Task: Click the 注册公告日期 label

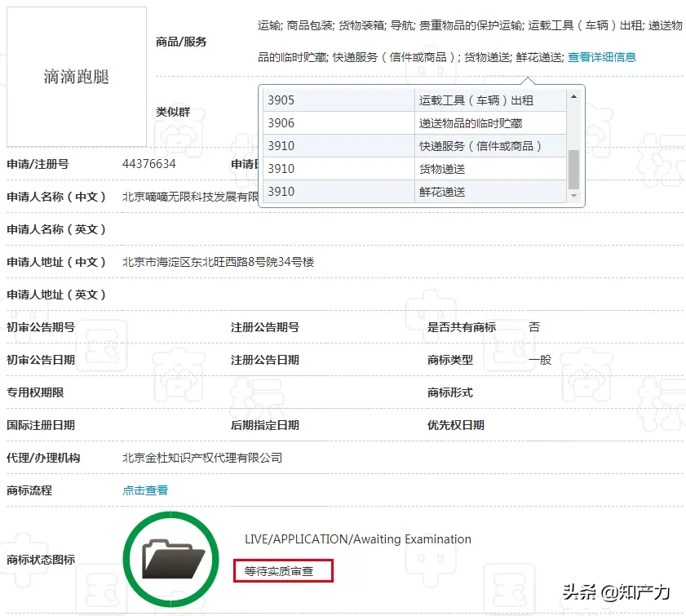Action: (x=264, y=360)
